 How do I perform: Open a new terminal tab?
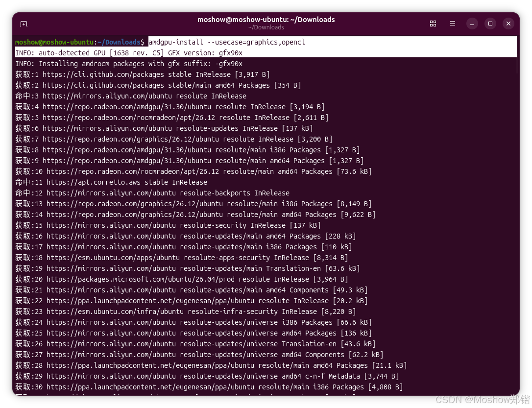pyautogui.click(x=24, y=24)
